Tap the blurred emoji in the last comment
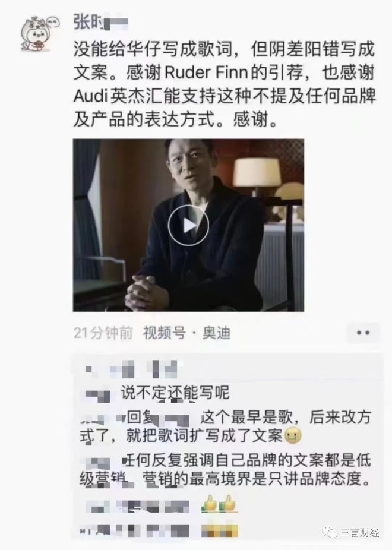The height and width of the screenshot is (550, 392). click(220, 531)
